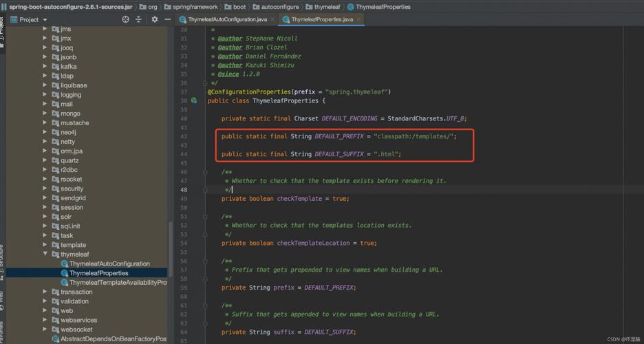644x344 pixels.
Task: Collapse the thymeleaf package tree node
Action: coord(45,254)
